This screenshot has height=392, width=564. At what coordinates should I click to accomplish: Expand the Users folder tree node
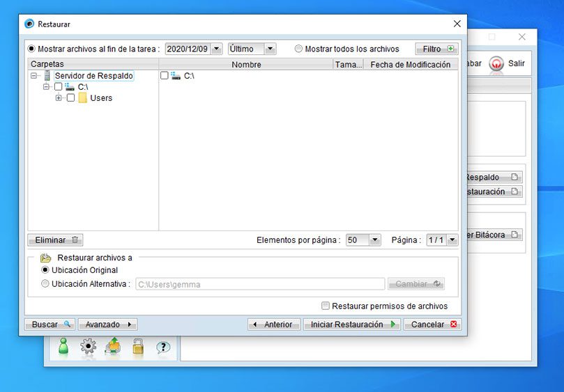coord(59,97)
